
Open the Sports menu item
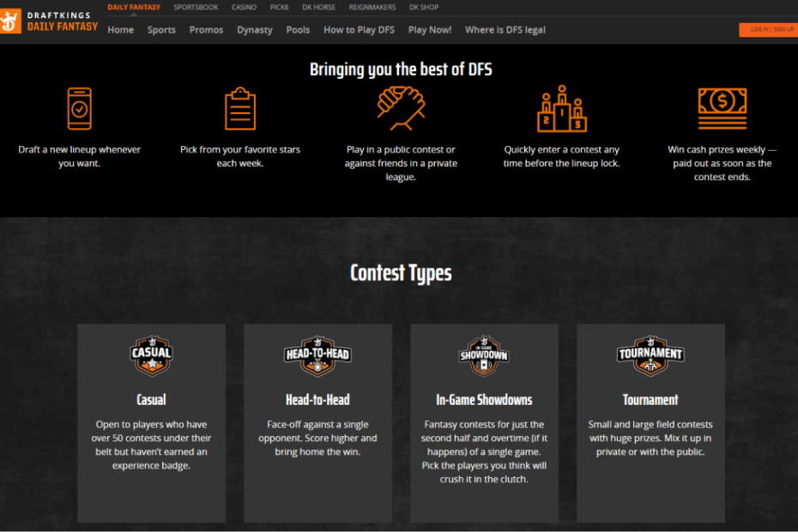[161, 30]
